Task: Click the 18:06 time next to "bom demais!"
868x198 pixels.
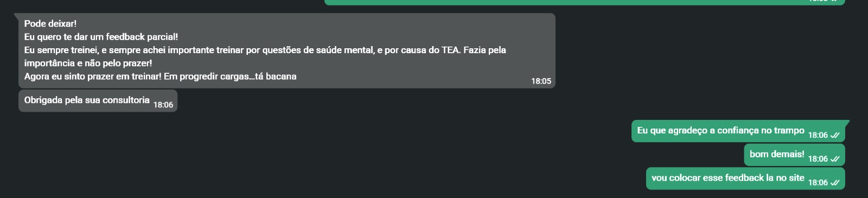Action: tap(818, 159)
